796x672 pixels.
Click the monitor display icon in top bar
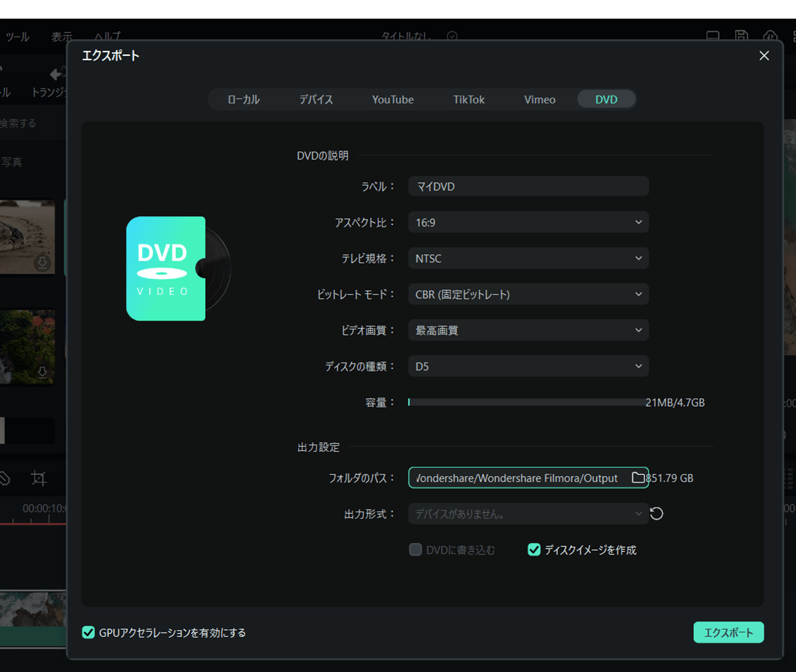712,35
